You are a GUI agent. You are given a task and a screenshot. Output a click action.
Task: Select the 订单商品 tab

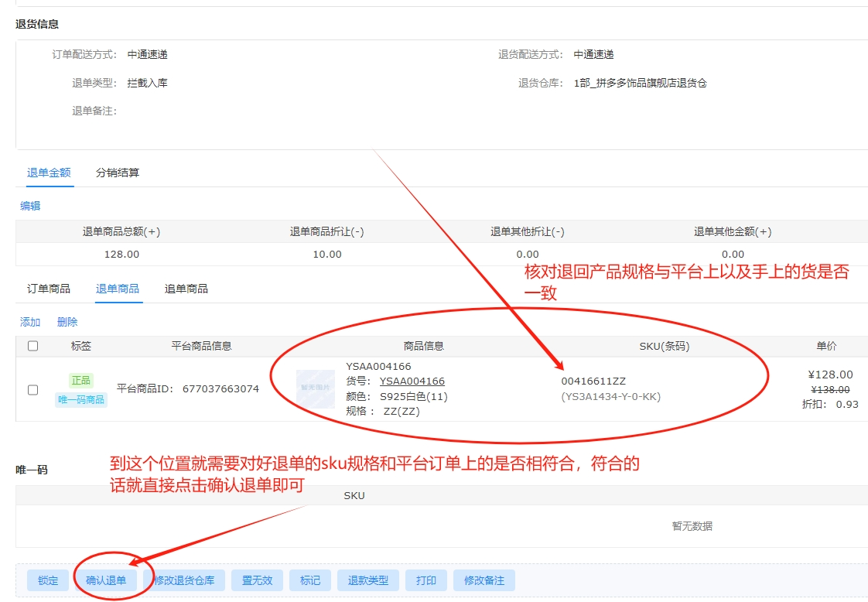(49, 289)
